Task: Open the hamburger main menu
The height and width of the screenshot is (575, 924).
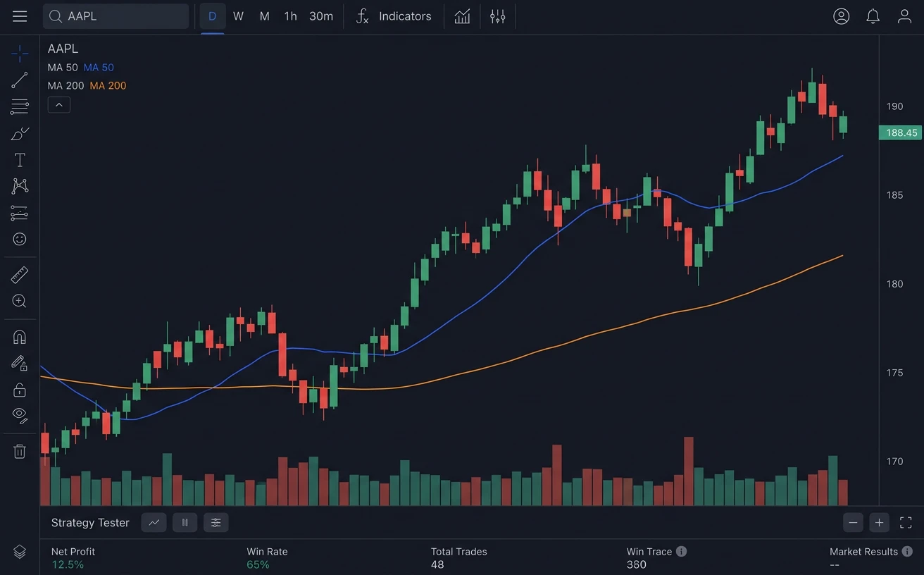Action: click(x=20, y=16)
